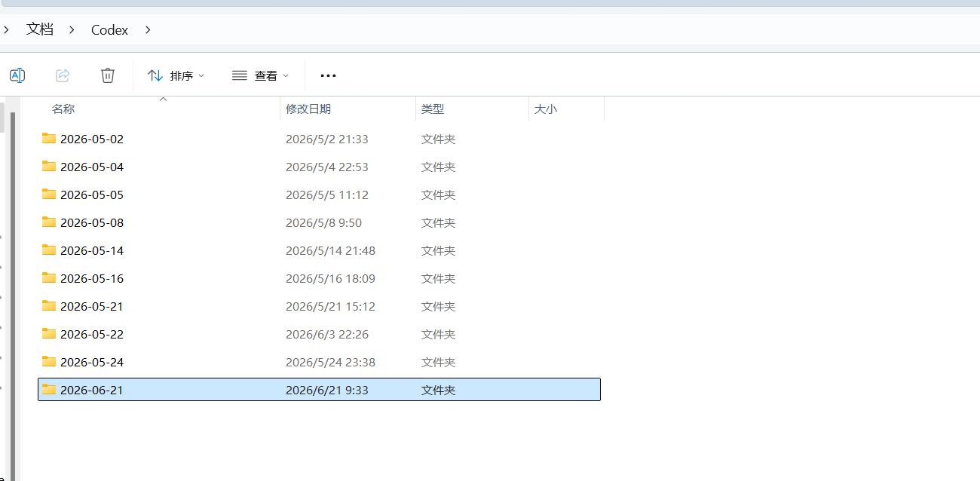Sort by the 修改日期 column header
980x481 pixels.
pyautogui.click(x=308, y=109)
